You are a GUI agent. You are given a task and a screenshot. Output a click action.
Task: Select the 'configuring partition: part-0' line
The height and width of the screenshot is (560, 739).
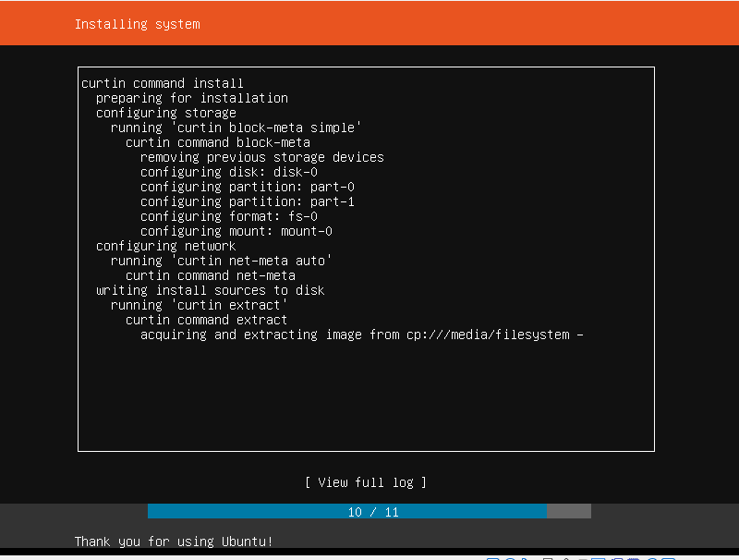point(248,187)
